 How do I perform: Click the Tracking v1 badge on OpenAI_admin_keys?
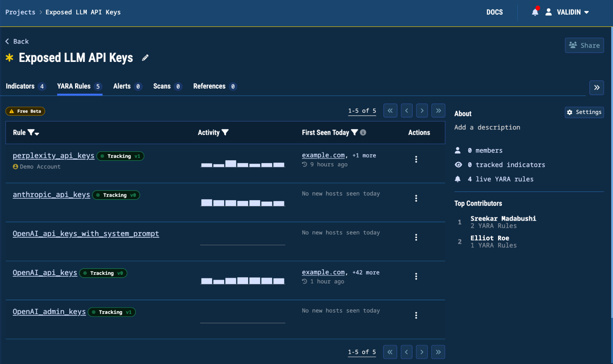click(x=112, y=312)
